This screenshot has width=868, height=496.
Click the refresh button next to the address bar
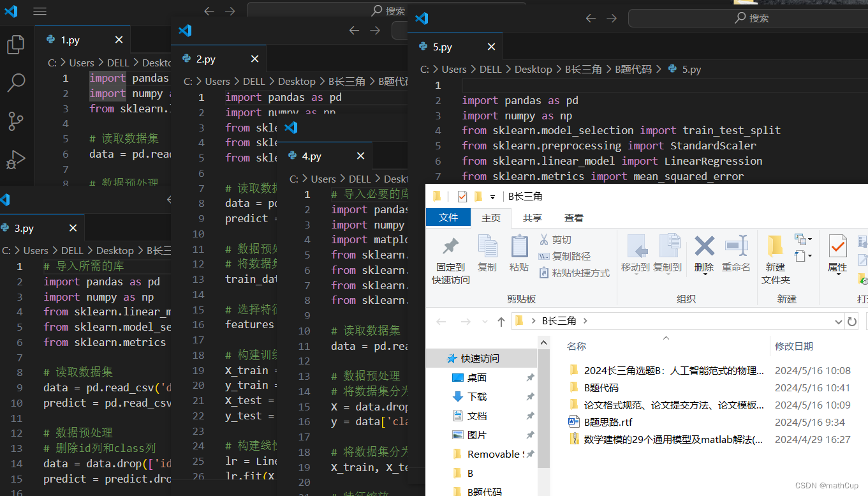[851, 321]
